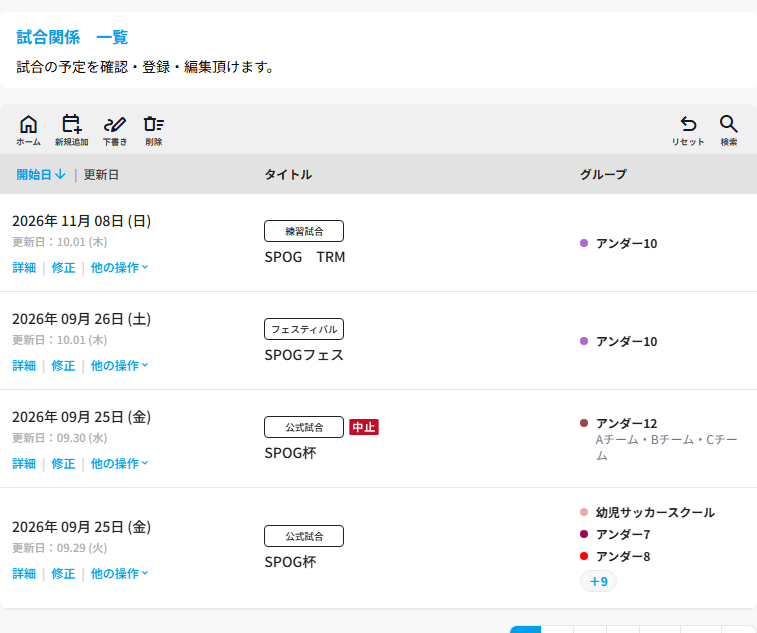Sort by 開始日 column header
This screenshot has height=633, width=757.
(41, 174)
